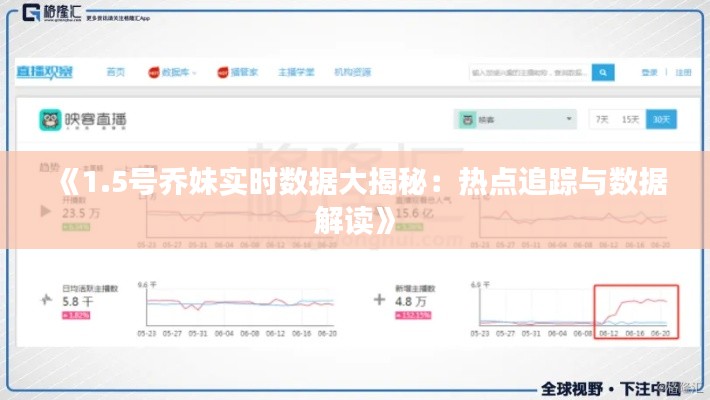The width and height of the screenshot is (710, 400).
Task: Click the 直播观察 site logo
Action: (x=44, y=72)
